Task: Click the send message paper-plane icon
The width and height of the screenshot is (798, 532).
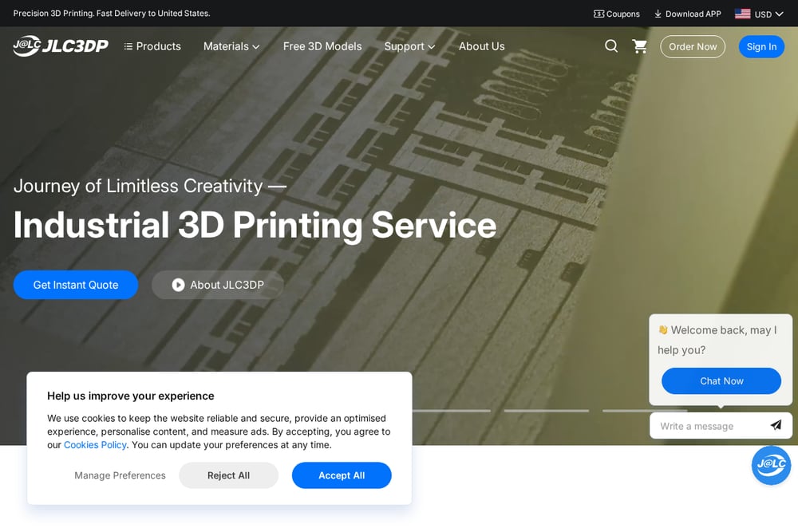Action: tap(776, 425)
